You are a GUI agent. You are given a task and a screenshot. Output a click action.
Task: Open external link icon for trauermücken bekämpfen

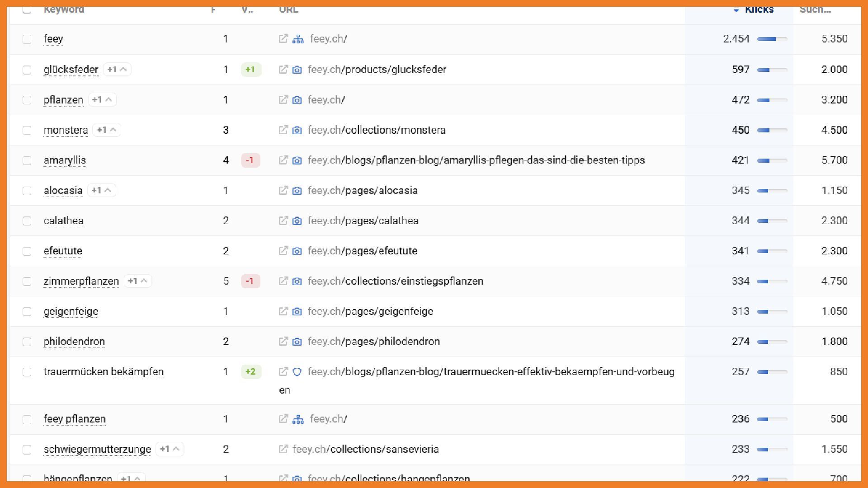click(283, 372)
